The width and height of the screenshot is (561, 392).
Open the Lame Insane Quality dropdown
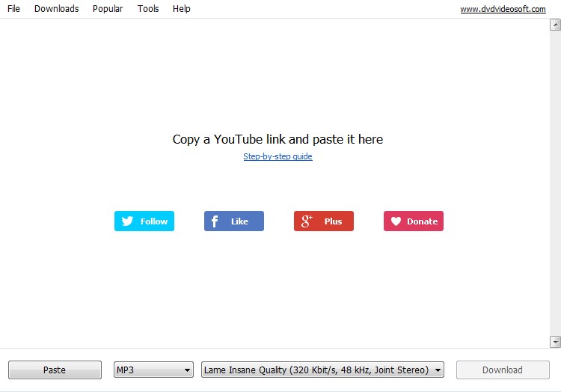pyautogui.click(x=322, y=370)
